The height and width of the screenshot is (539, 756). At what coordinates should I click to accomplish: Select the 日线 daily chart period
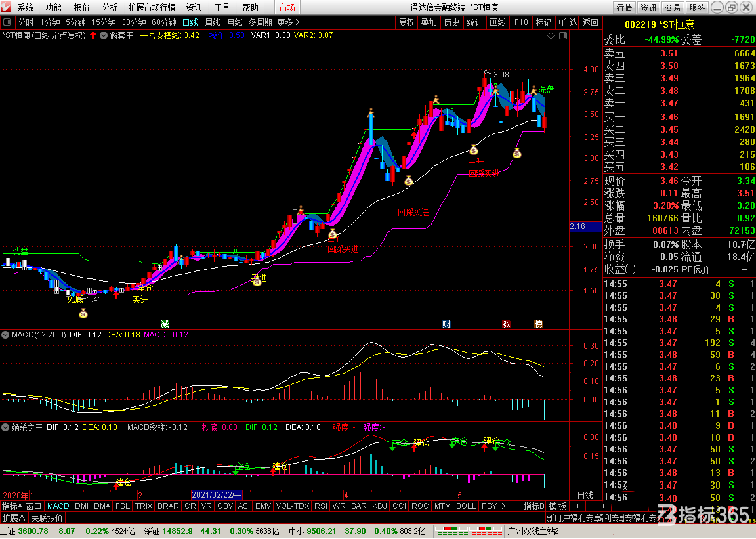(190, 22)
